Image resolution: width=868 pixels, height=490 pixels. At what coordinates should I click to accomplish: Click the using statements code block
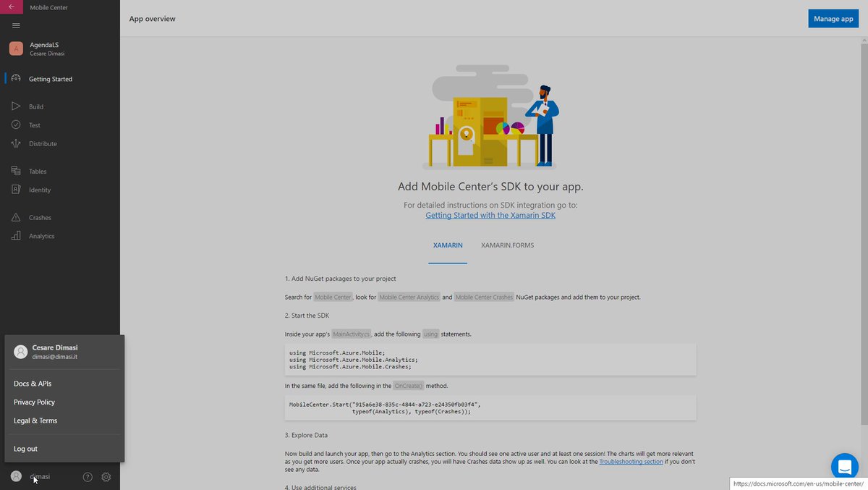(490, 359)
